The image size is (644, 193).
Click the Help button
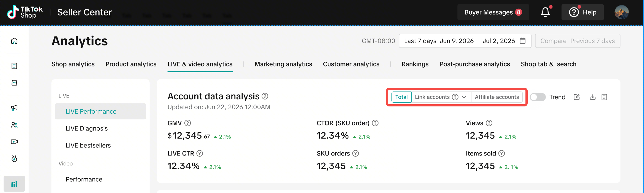(x=583, y=12)
